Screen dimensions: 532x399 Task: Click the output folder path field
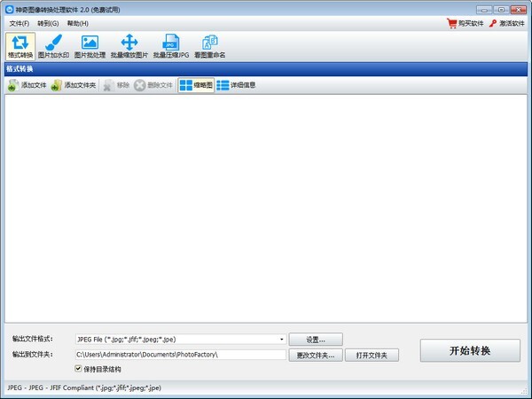point(181,355)
